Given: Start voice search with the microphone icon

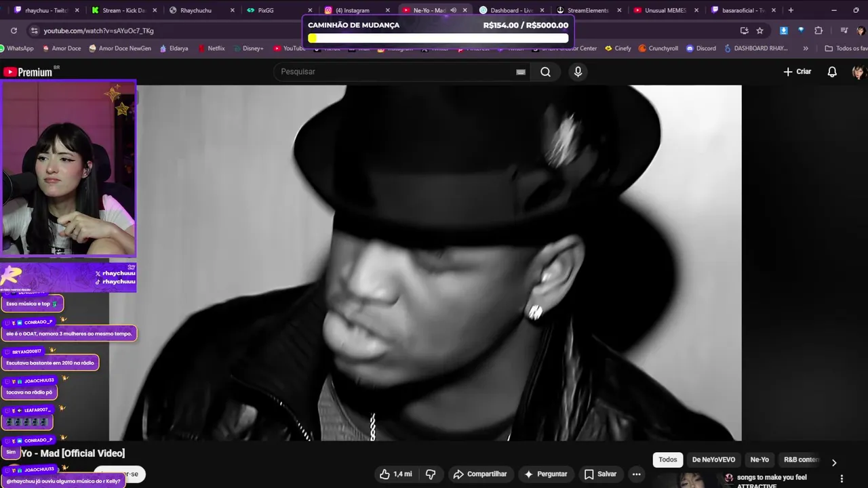Looking at the screenshot, I should point(578,72).
